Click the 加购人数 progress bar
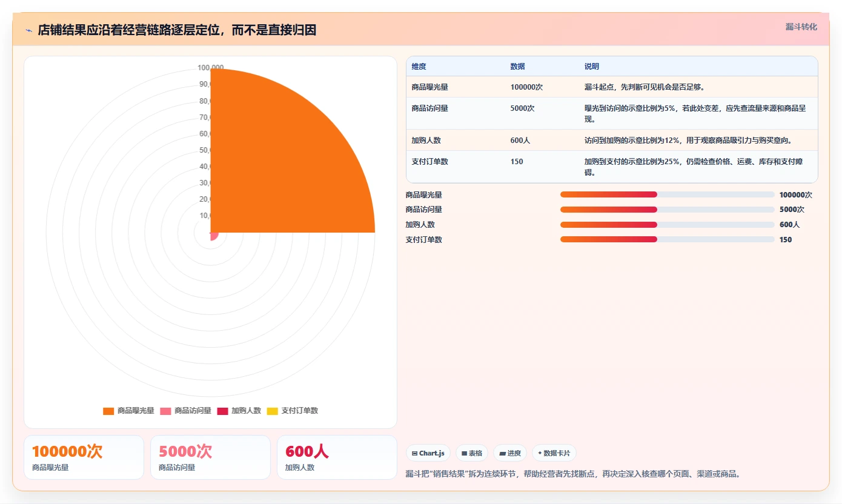842x504 pixels. tap(668, 225)
